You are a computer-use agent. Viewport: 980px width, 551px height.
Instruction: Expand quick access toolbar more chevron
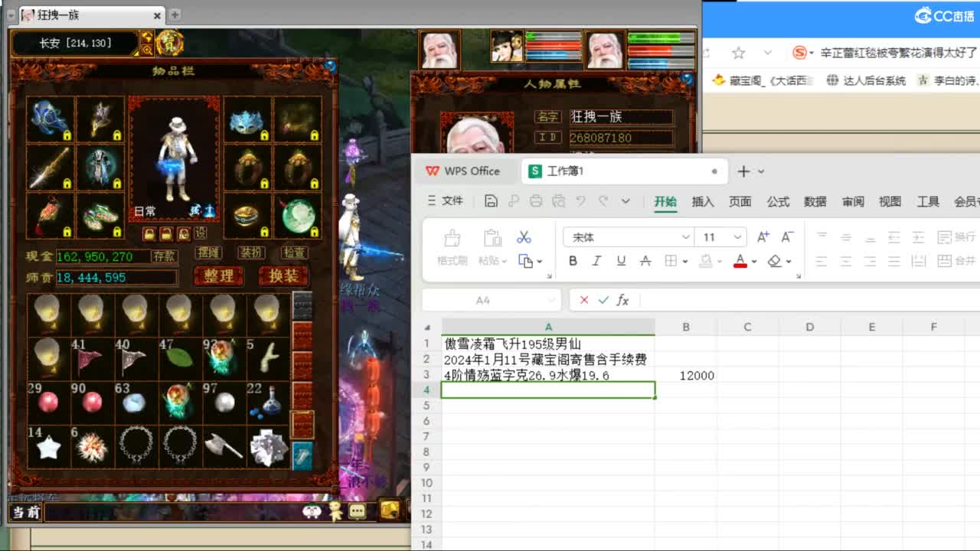626,201
